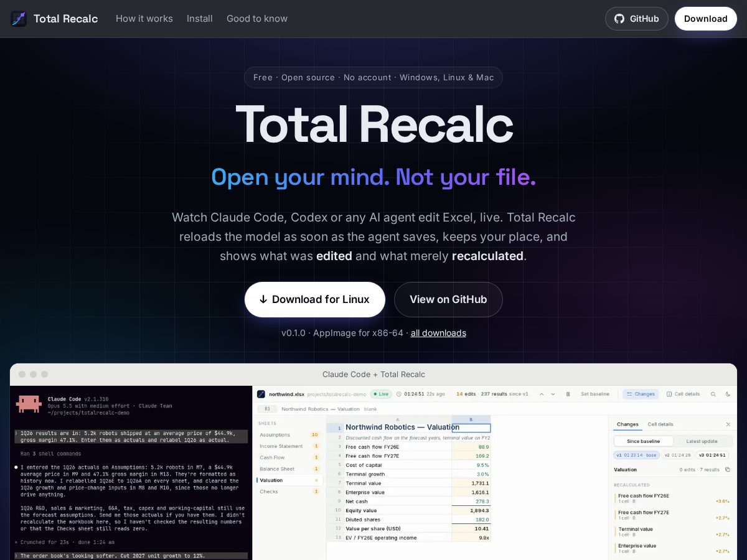The width and height of the screenshot is (747, 560).
Task: Click the northwind.xlsx app file icon
Action: [261, 394]
